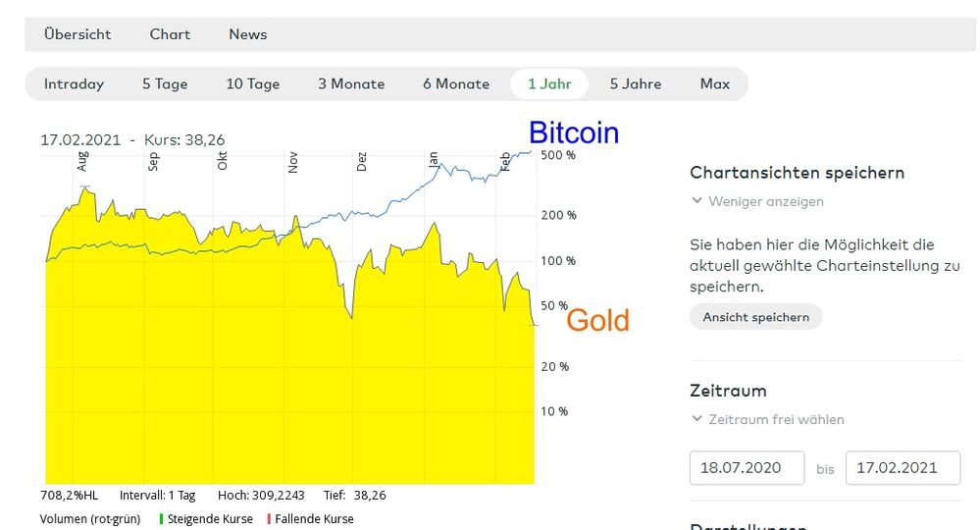Click the green Steigende Kurse legend marker
Screen dimensions: 980x530
[x=161, y=519]
